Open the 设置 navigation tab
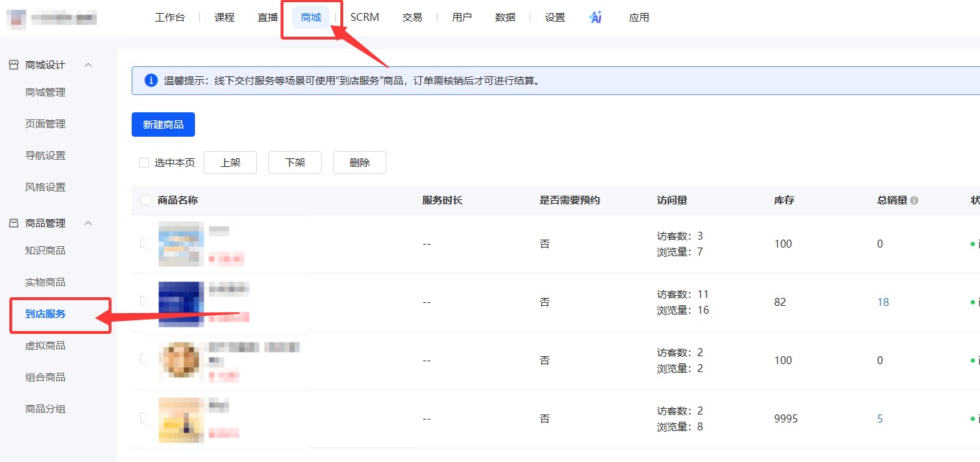 tap(555, 17)
